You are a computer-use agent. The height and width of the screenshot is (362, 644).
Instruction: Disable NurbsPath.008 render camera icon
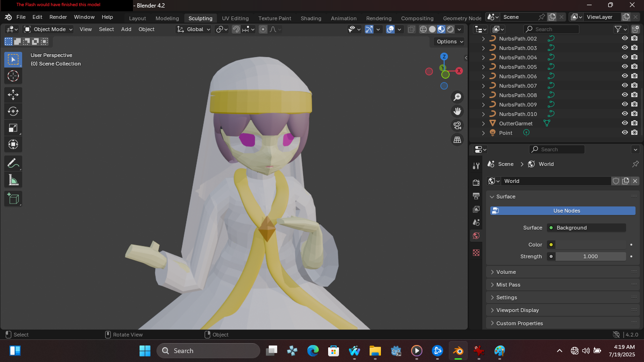[635, 95]
